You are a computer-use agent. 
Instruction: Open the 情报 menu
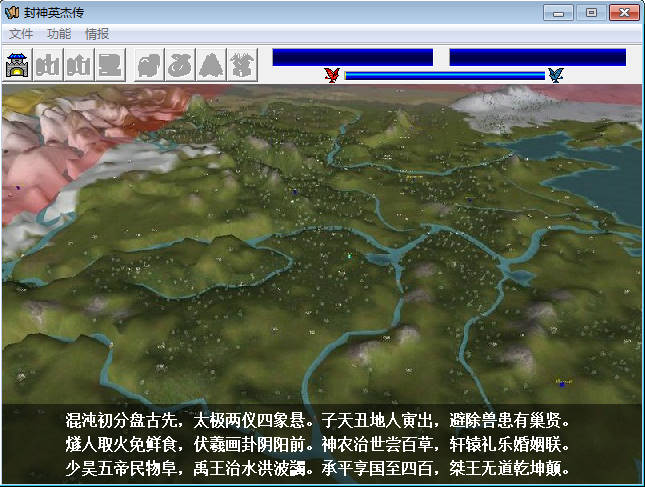(97, 34)
